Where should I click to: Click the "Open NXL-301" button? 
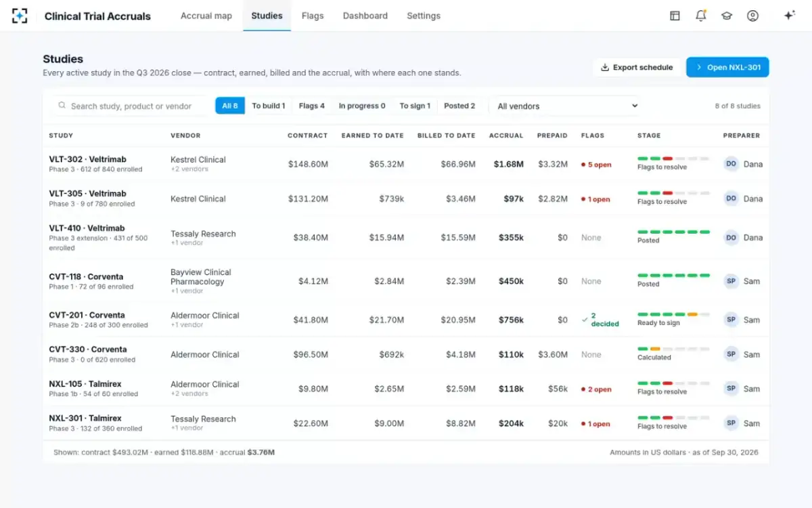pyautogui.click(x=727, y=67)
